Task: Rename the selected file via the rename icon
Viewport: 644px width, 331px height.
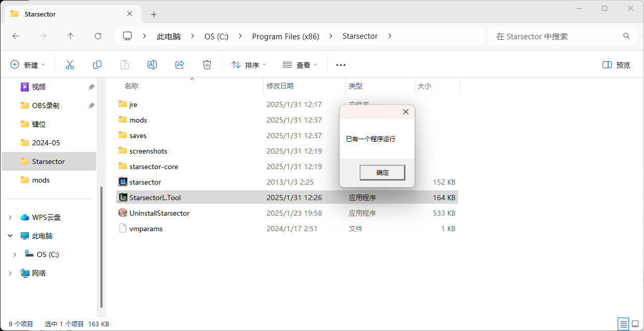Action: point(152,65)
